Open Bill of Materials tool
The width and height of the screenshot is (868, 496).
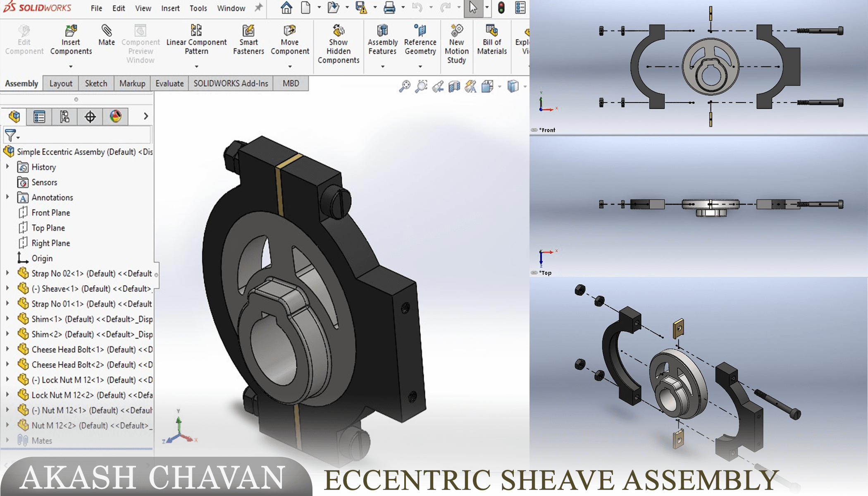491,40
